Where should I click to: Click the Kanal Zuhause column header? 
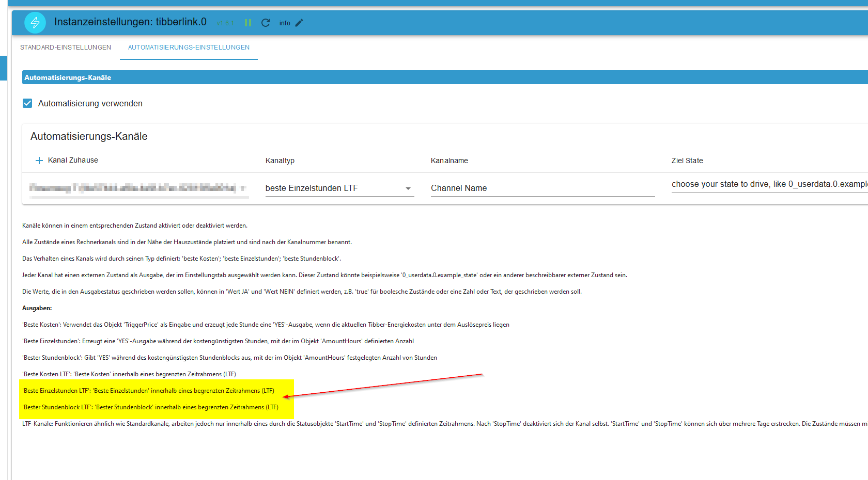tap(73, 160)
